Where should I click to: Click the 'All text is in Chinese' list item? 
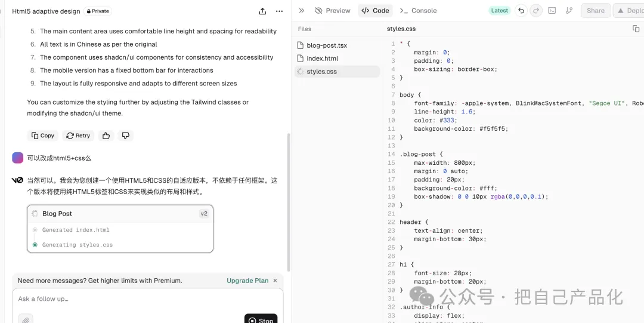[98, 44]
